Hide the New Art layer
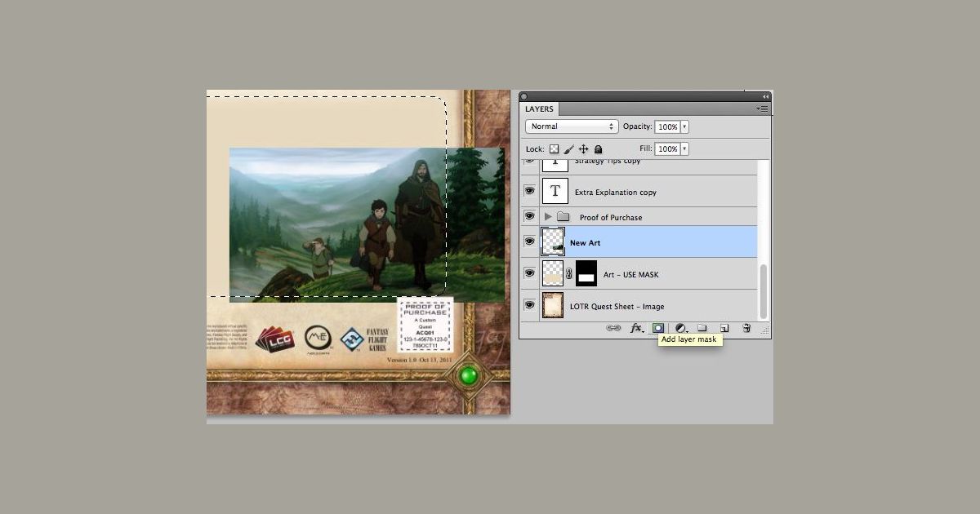This screenshot has width=980, height=514. click(x=529, y=242)
